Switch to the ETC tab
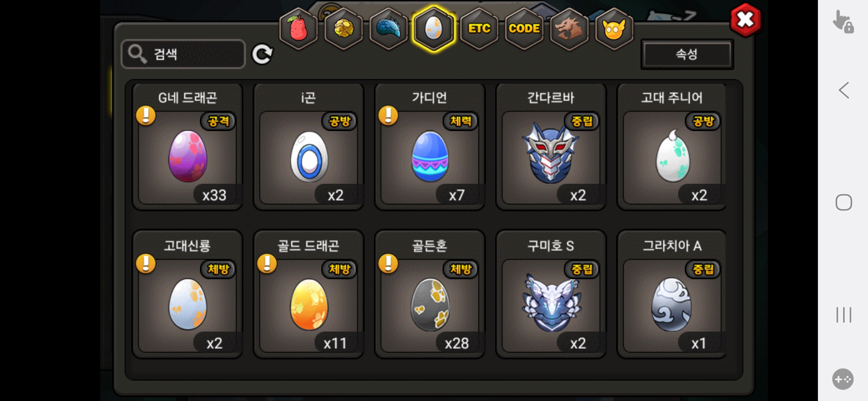 [x=479, y=29]
